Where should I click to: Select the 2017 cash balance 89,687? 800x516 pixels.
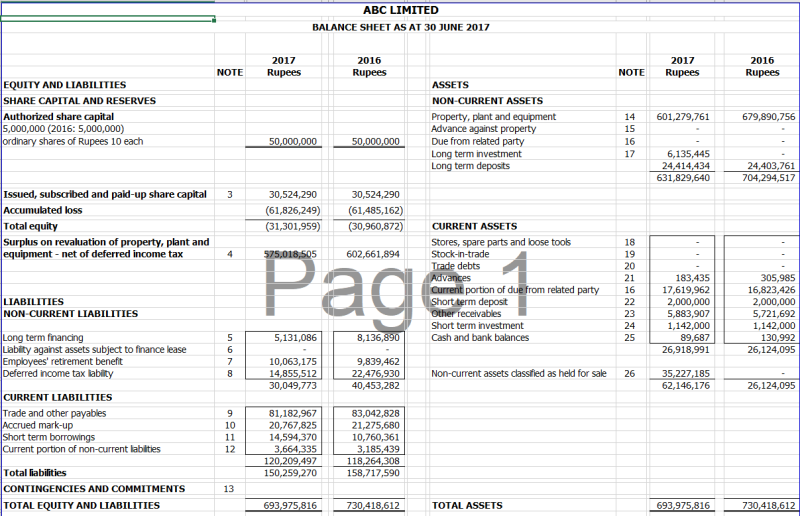[695, 337]
